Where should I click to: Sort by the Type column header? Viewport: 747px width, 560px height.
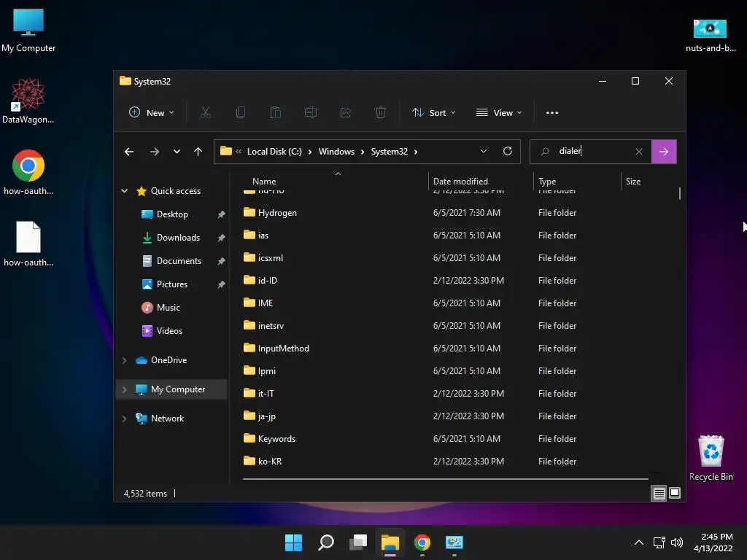click(x=547, y=182)
